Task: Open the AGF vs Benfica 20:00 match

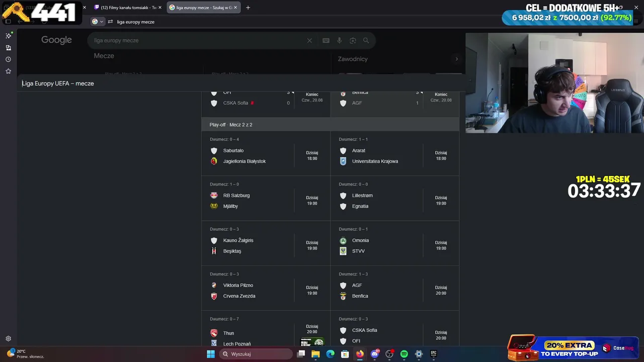Action: click(x=395, y=288)
